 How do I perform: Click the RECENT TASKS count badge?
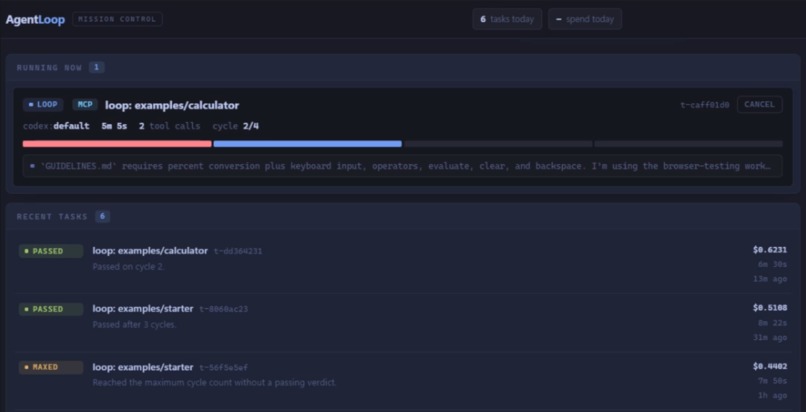pyautogui.click(x=102, y=216)
